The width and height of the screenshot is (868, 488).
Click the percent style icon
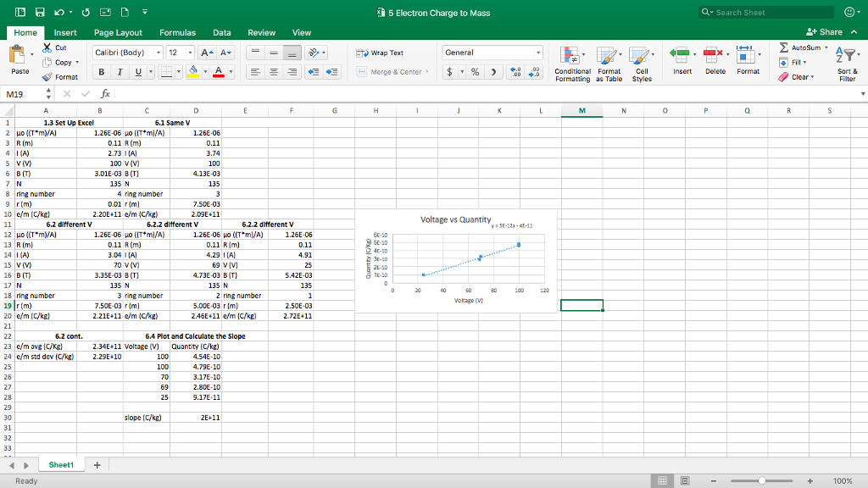(x=475, y=72)
